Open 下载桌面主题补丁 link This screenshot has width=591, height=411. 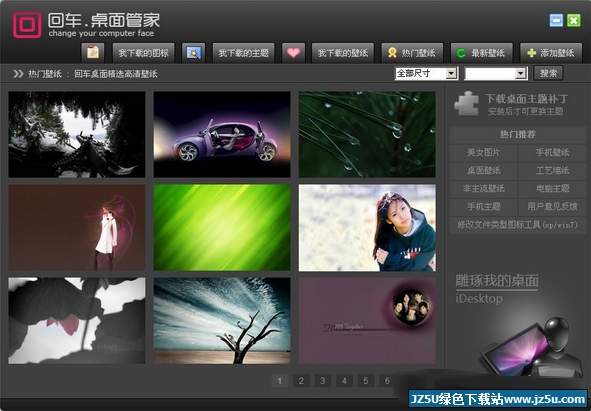(526, 99)
